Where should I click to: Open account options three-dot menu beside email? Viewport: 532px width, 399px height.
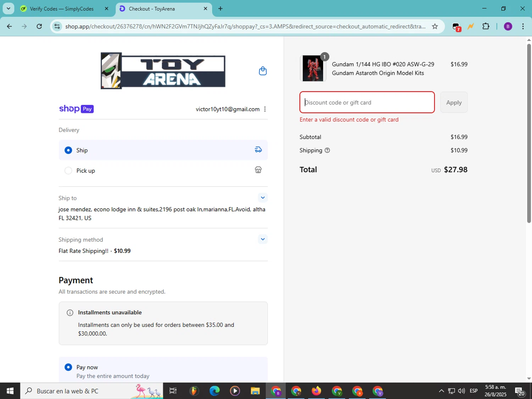pos(265,109)
